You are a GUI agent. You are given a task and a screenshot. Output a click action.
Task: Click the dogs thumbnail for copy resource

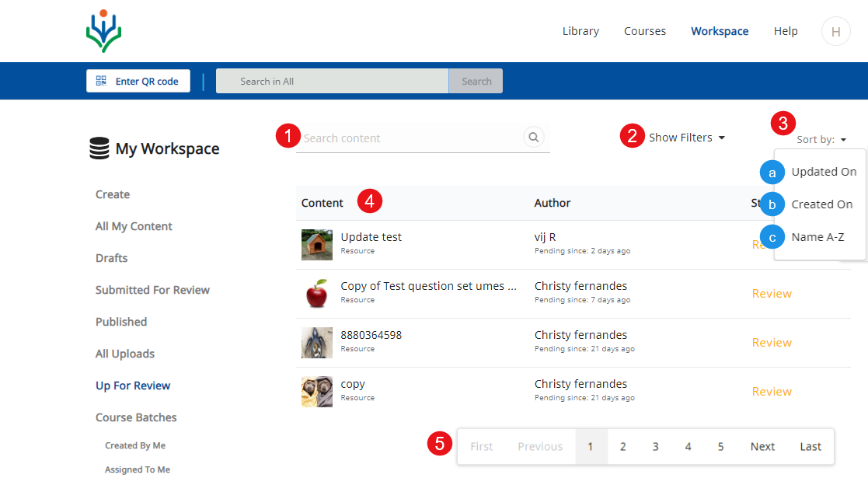tap(317, 392)
